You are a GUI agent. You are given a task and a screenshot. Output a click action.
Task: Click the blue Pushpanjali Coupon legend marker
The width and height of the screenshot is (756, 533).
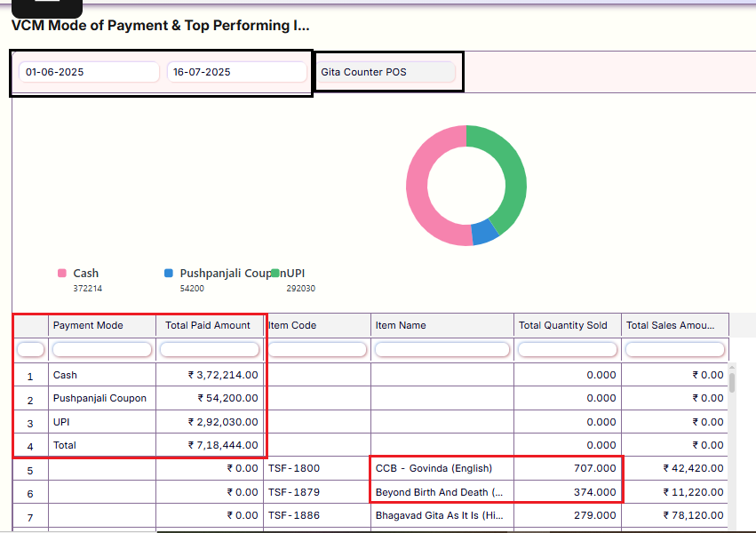click(x=169, y=274)
